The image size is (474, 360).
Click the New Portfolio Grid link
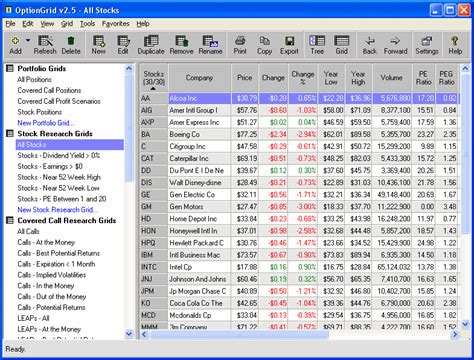(x=46, y=123)
